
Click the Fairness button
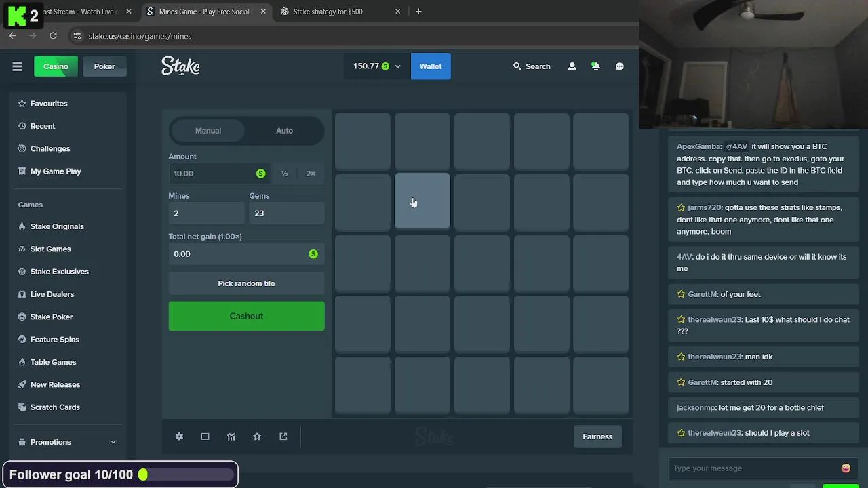click(597, 436)
